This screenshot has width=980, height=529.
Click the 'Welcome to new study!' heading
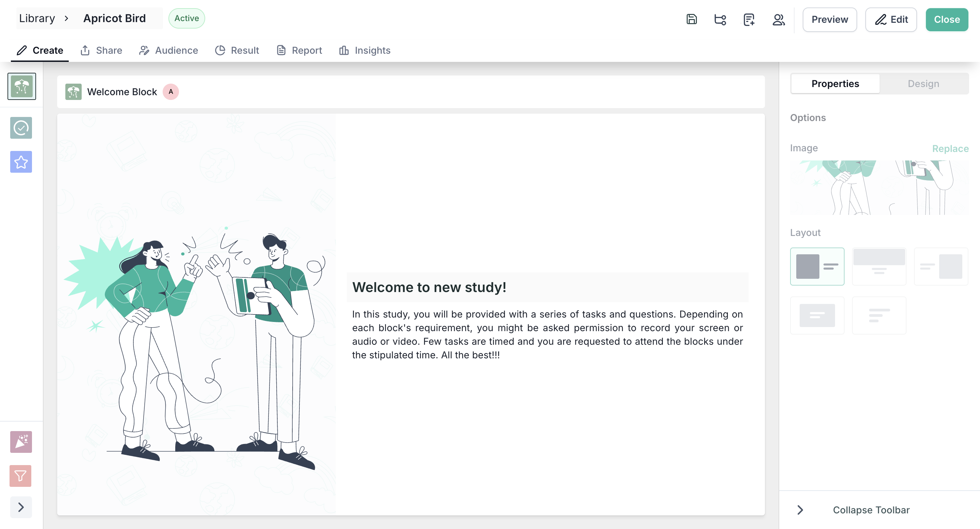coord(429,287)
